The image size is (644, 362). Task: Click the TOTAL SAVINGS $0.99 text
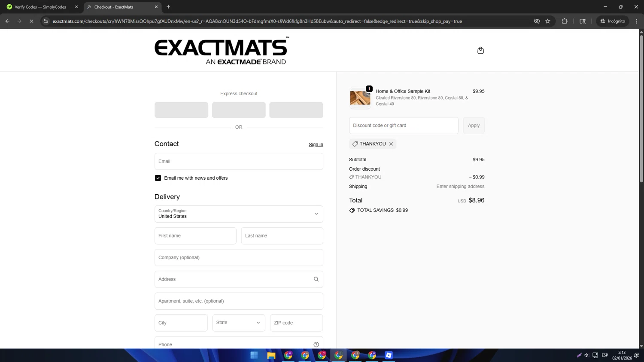pos(379,210)
